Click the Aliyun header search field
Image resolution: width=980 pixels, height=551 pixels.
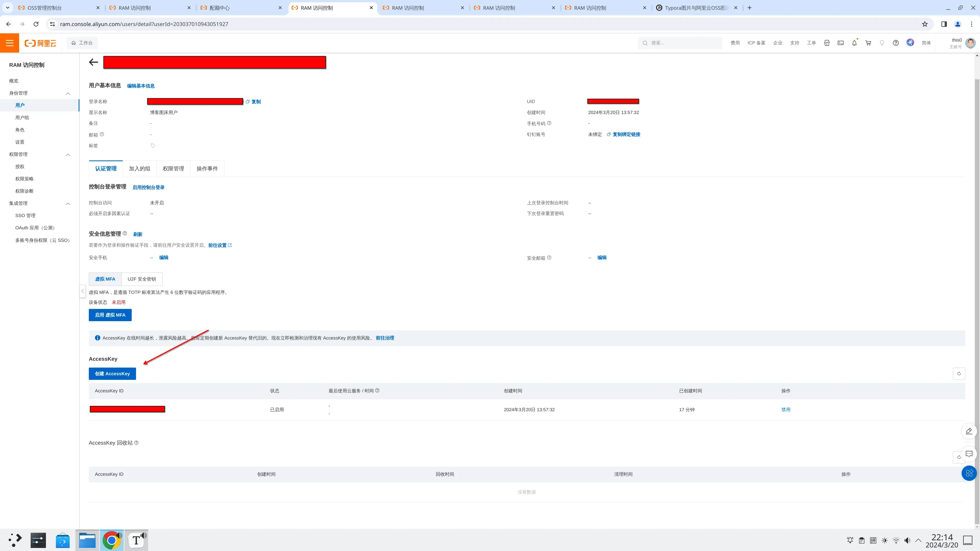[681, 43]
